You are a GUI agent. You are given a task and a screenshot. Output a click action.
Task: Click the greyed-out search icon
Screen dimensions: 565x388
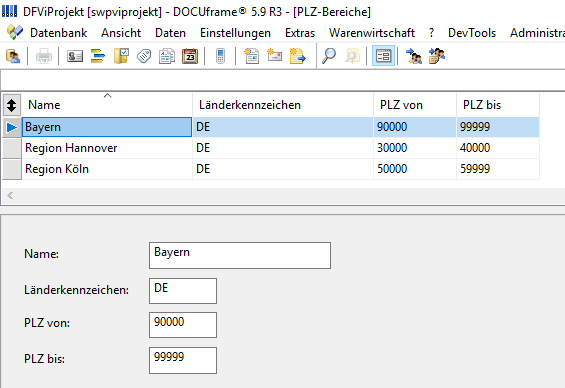[352, 56]
